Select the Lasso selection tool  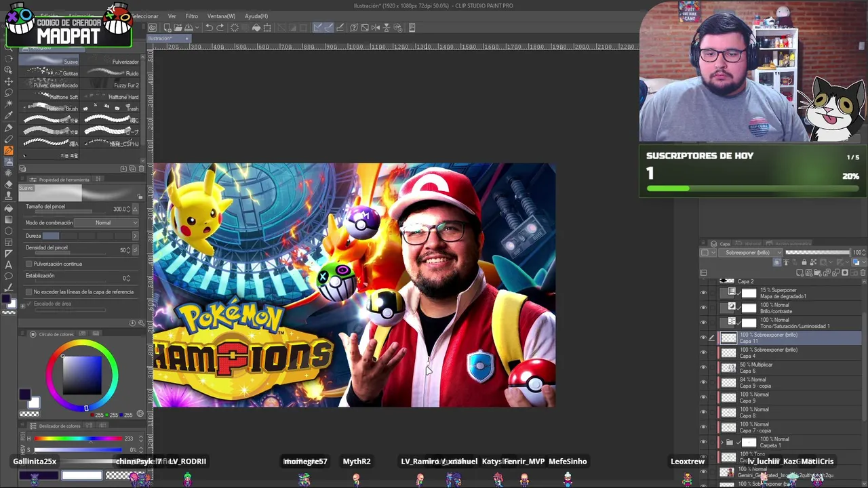tap(9, 92)
